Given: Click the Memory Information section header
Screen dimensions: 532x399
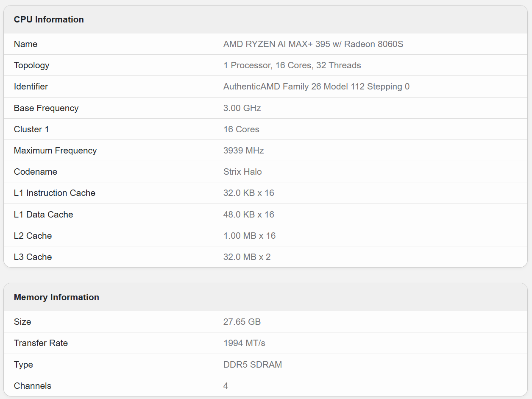Looking at the screenshot, I should point(56,297).
